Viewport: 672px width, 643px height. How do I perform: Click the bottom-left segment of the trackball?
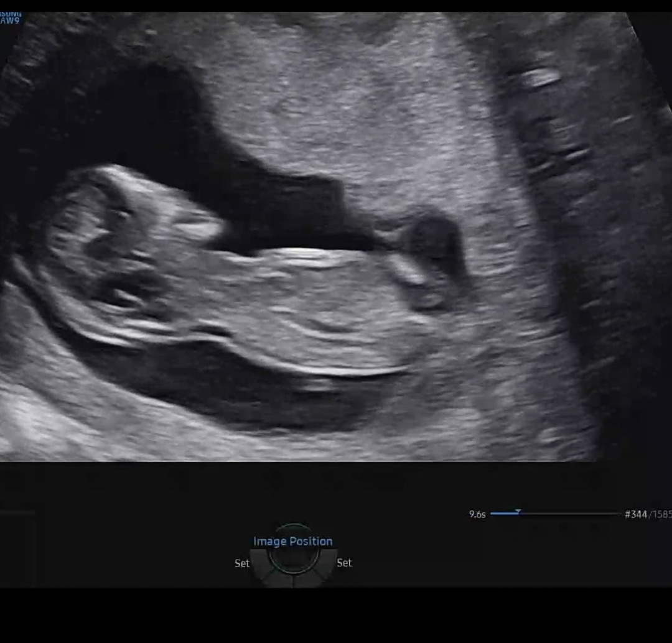coord(268,576)
